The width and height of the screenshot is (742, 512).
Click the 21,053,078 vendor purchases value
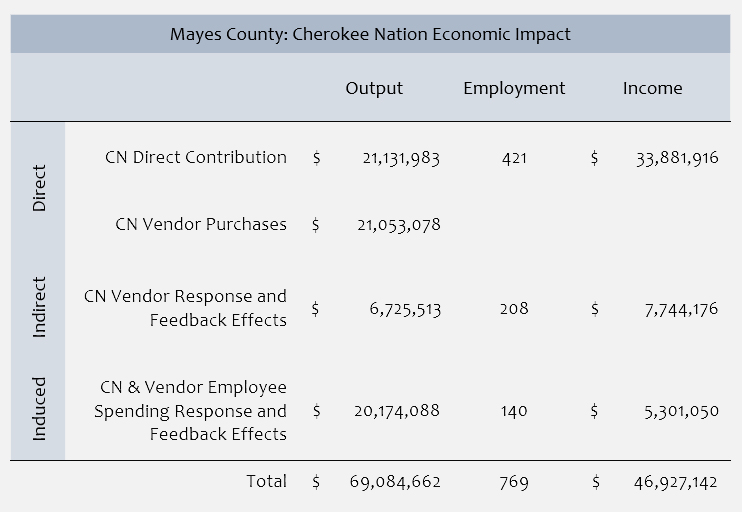click(x=398, y=225)
